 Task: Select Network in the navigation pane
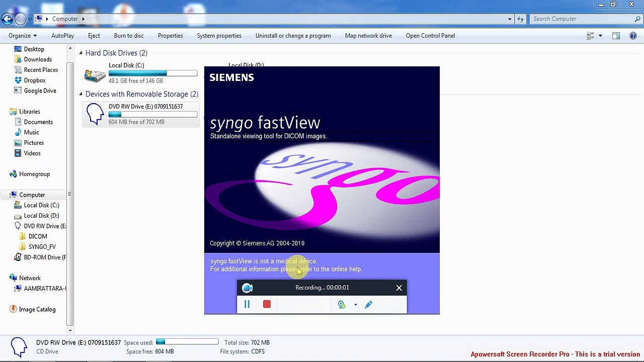pyautogui.click(x=30, y=278)
